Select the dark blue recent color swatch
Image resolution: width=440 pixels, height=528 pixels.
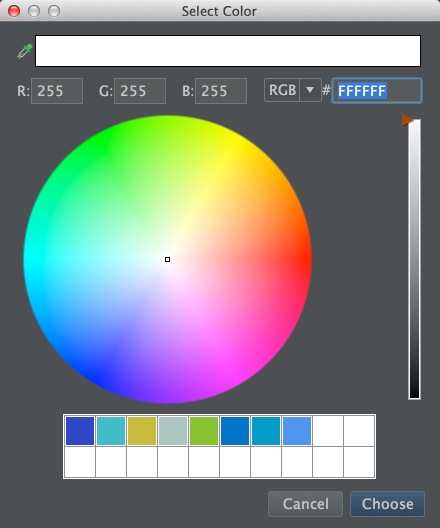click(x=80, y=431)
